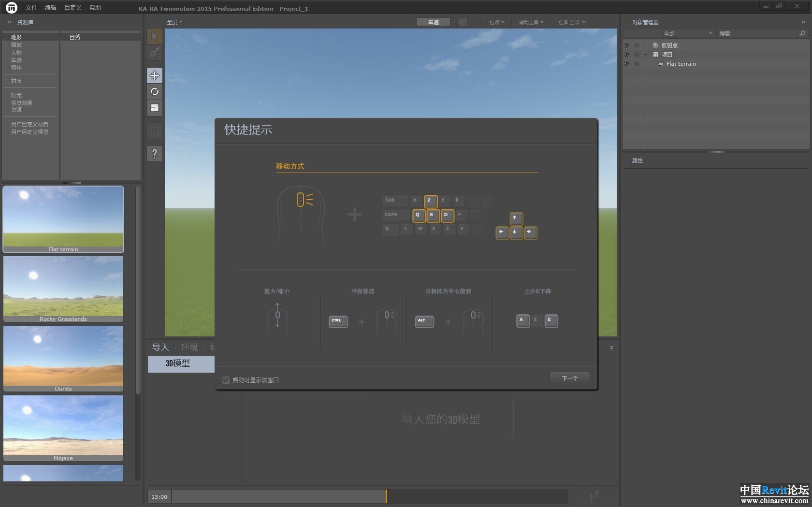Select 用户自定义材质 in library
Screen dimensions: 812x507
(x=29, y=124)
